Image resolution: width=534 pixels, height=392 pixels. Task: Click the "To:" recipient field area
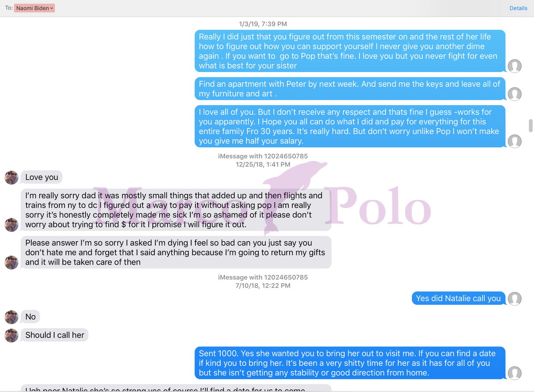(262, 8)
